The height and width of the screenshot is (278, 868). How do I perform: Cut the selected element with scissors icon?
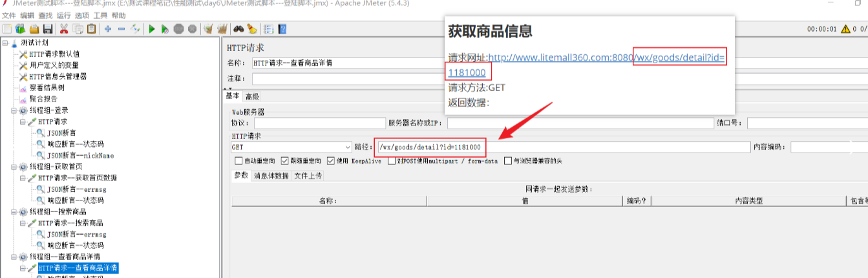(x=64, y=28)
